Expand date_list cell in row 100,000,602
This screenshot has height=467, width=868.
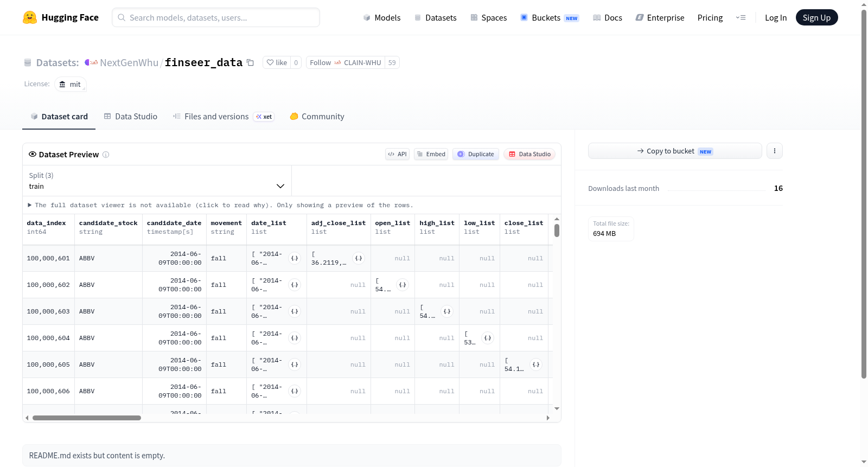pyautogui.click(x=295, y=285)
